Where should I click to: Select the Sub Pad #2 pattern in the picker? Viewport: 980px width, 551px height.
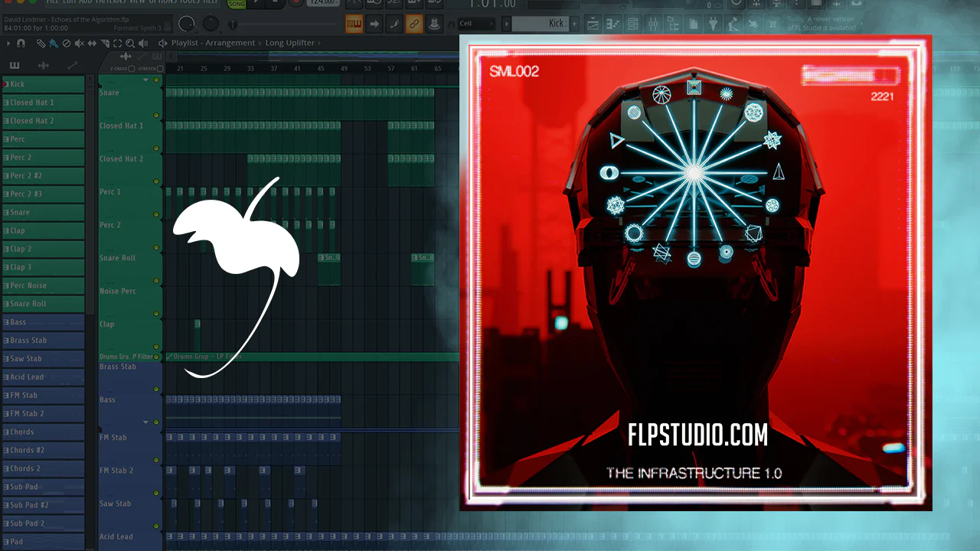click(x=43, y=505)
